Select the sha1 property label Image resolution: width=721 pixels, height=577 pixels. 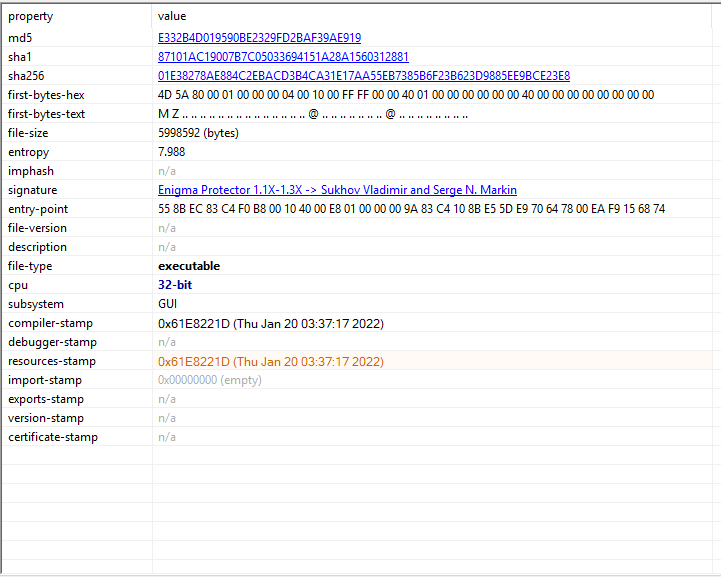click(x=20, y=57)
